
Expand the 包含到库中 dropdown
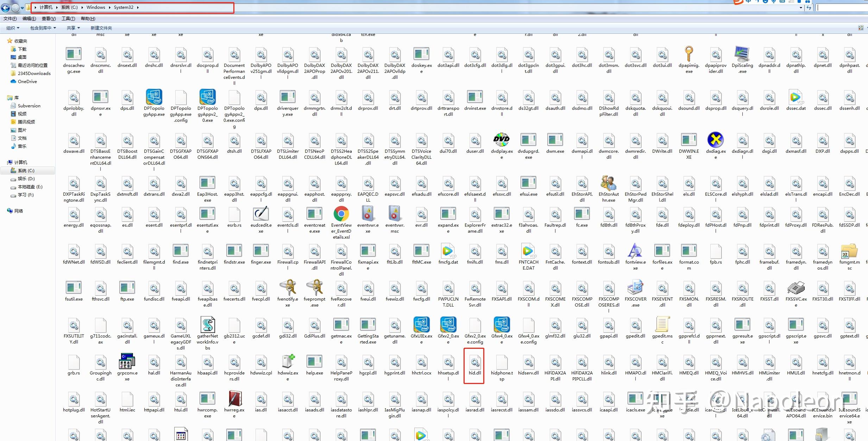(43, 28)
